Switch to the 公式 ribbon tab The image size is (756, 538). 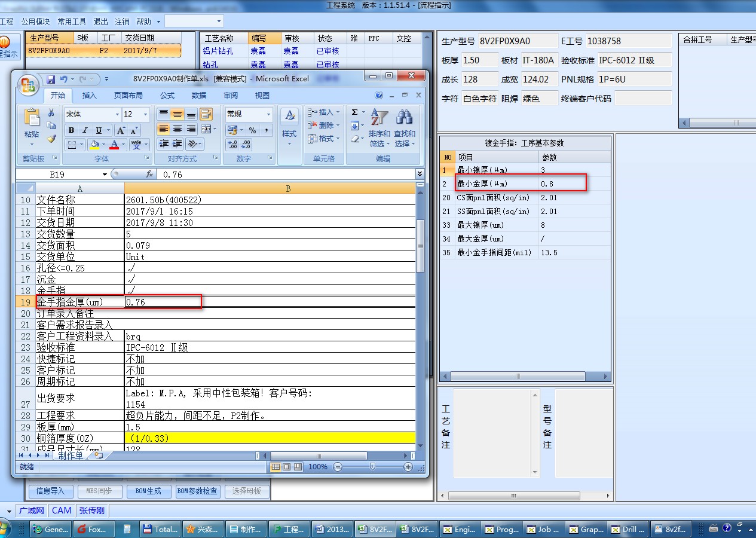167,95
